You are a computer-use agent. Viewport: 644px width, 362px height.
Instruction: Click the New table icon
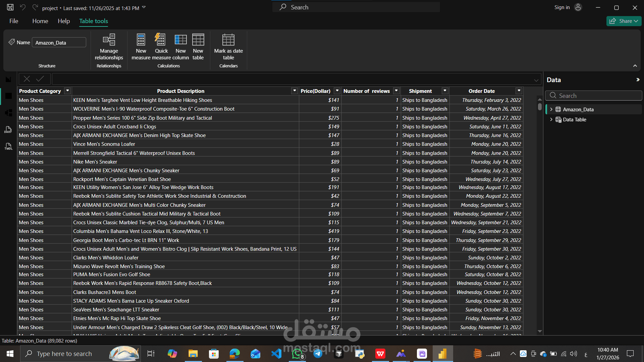click(198, 40)
